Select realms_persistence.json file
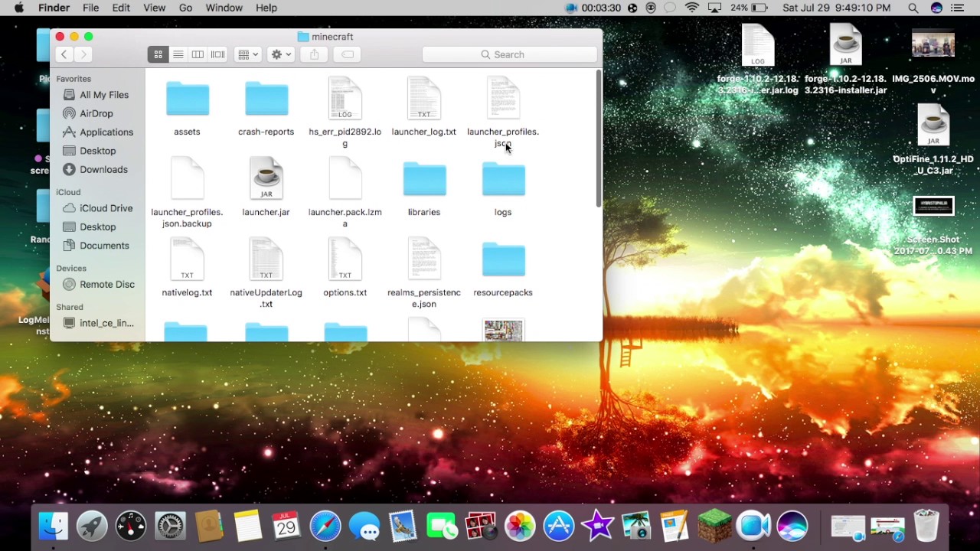The image size is (980, 551). (x=424, y=259)
